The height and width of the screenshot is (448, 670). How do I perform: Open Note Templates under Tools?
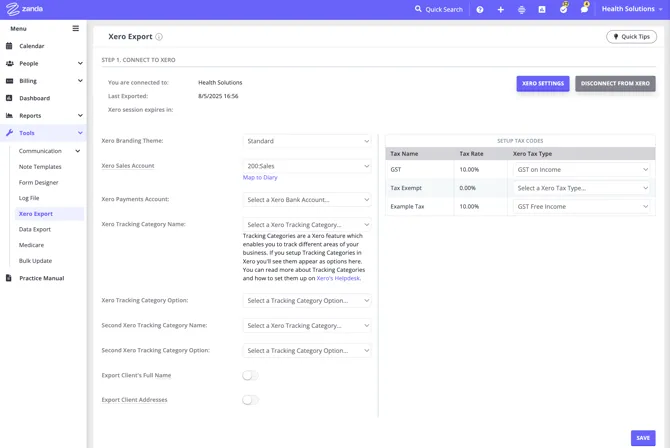coord(40,167)
